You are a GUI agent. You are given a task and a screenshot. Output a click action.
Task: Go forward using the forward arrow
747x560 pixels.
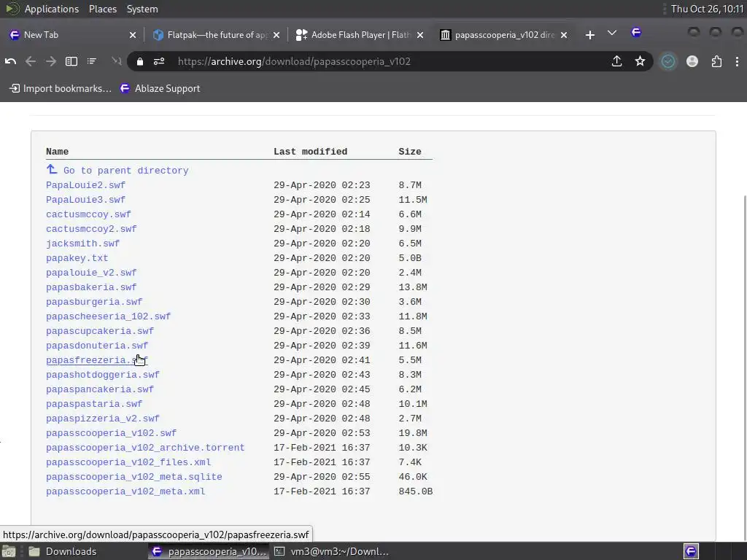click(x=51, y=61)
